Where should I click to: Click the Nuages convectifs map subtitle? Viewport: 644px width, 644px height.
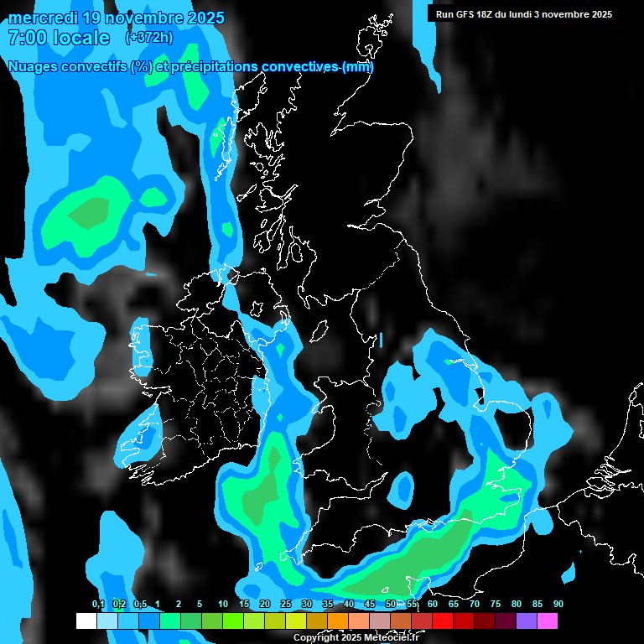190,67
